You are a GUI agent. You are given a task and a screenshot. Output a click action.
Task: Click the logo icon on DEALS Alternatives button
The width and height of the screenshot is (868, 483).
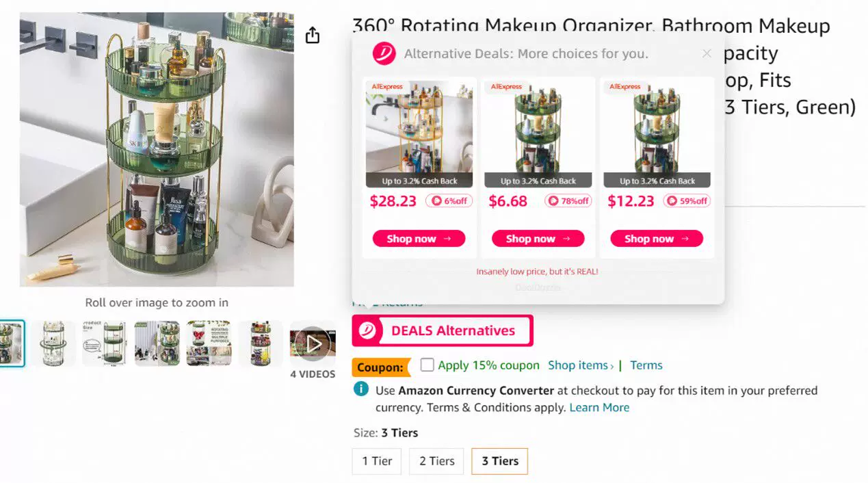point(367,331)
